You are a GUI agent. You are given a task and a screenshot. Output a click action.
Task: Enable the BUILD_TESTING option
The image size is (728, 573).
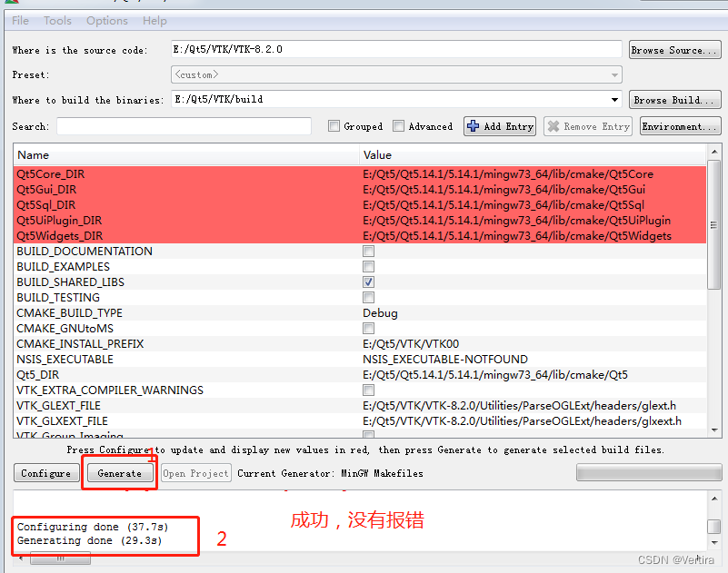(368, 297)
